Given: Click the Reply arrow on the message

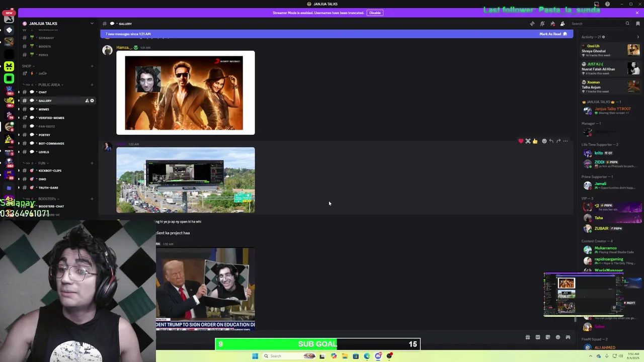Looking at the screenshot, I should click(x=551, y=141).
